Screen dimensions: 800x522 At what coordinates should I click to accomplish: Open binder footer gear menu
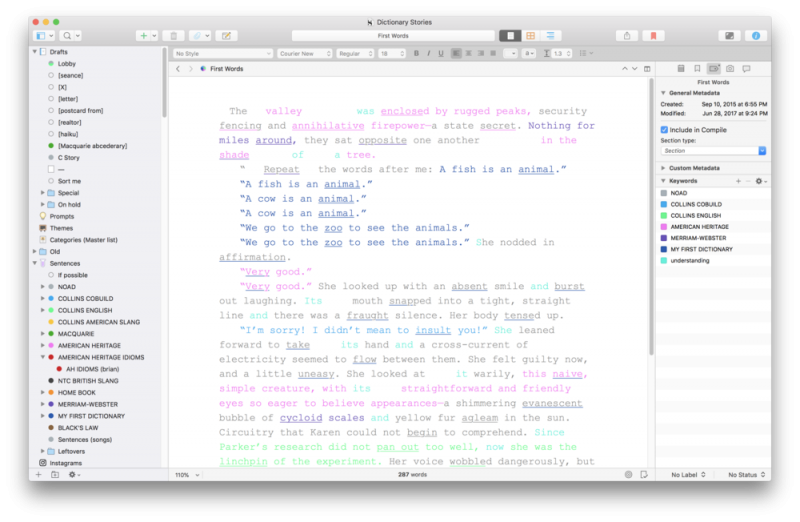[x=74, y=475]
